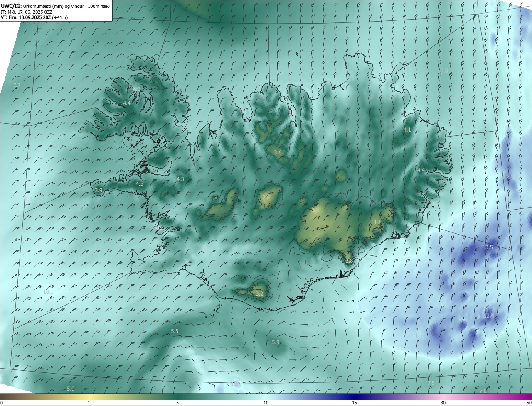
Task: Click the yellow colour bar segment at tick 1
Action: 89,397
